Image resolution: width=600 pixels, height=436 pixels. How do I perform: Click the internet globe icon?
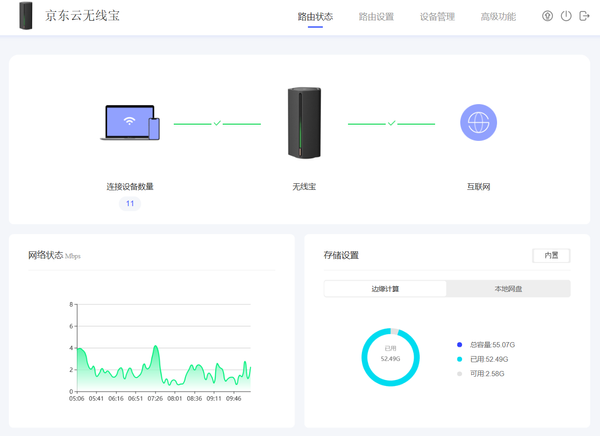[478, 122]
